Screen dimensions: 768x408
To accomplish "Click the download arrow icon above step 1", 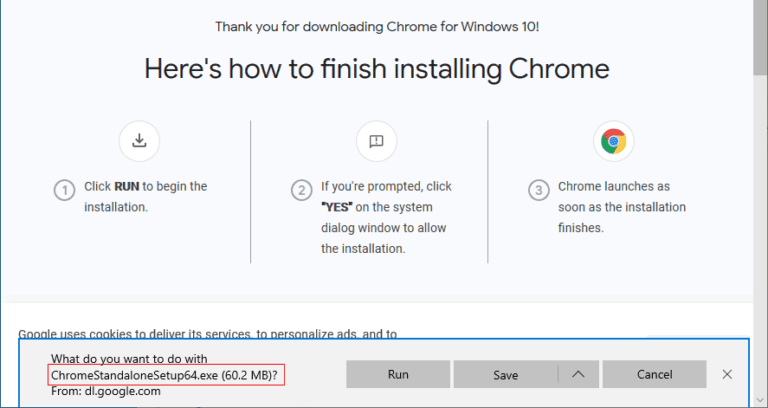I will tap(140, 141).
